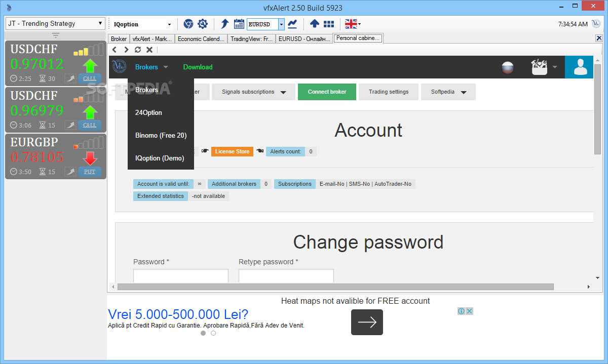
Task: Expand the Softpedia dropdown button
Action: tap(448, 92)
